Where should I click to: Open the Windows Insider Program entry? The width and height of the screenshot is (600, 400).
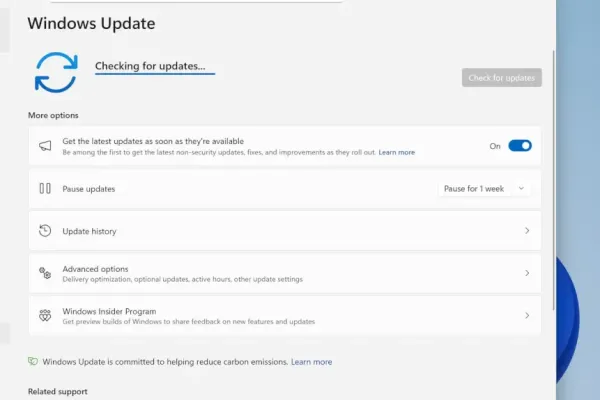pos(109,311)
